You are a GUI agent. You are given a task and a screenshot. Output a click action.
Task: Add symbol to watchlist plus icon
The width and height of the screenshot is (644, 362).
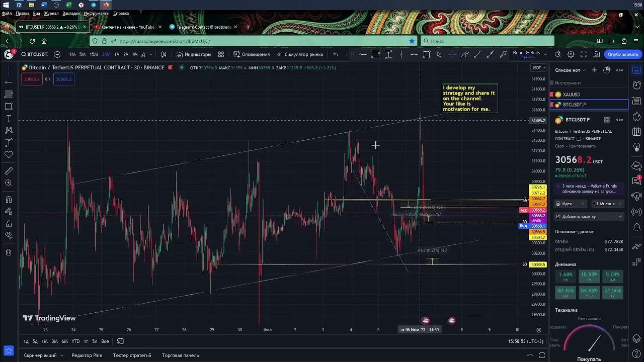(x=594, y=70)
